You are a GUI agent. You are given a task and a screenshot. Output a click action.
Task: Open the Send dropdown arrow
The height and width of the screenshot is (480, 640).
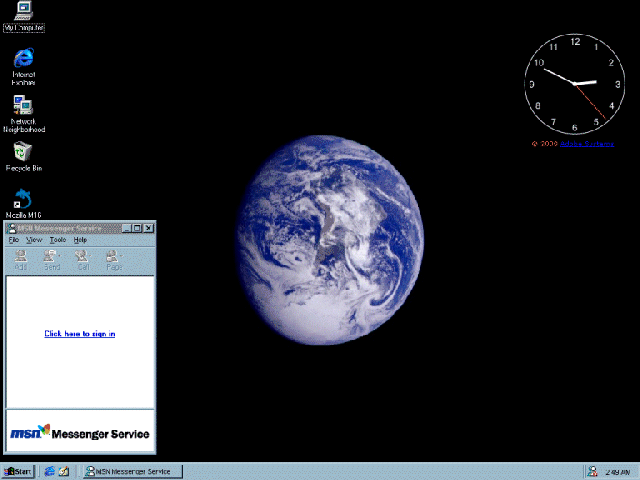click(60, 256)
